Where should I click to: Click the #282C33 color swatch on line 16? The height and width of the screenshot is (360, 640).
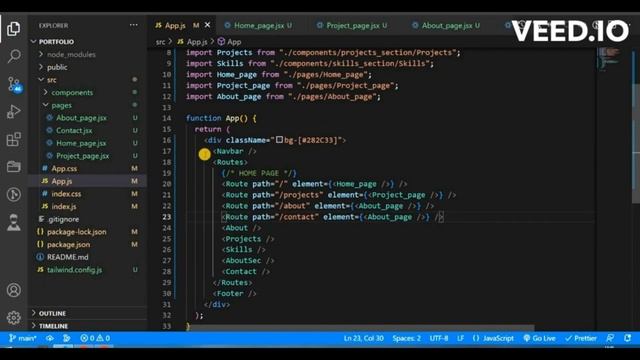279,140
